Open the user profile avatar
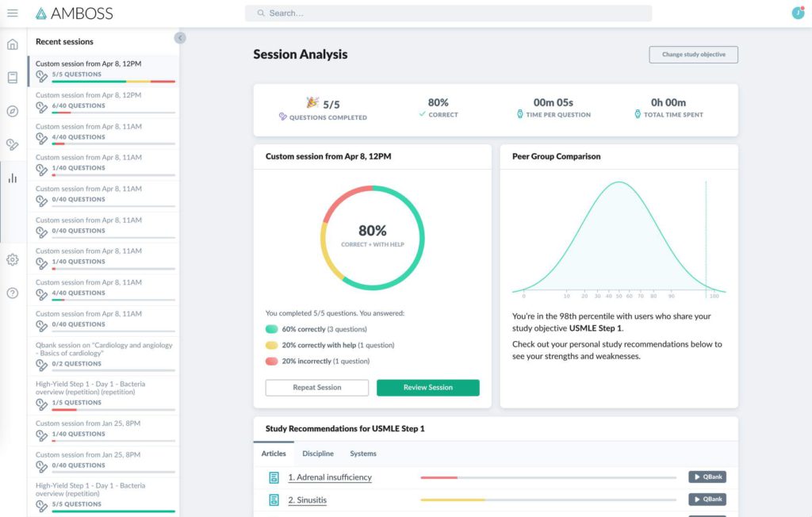Screen dimensions: 812x517 click(798, 13)
